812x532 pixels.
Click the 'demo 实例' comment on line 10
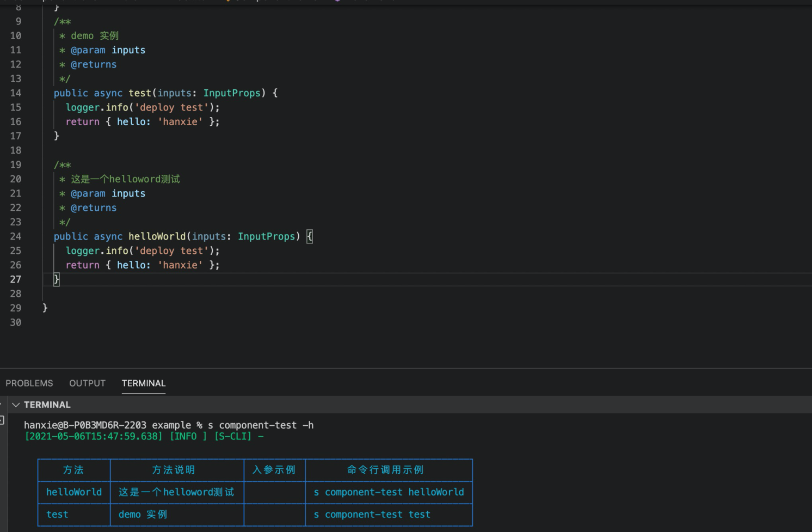[95, 36]
